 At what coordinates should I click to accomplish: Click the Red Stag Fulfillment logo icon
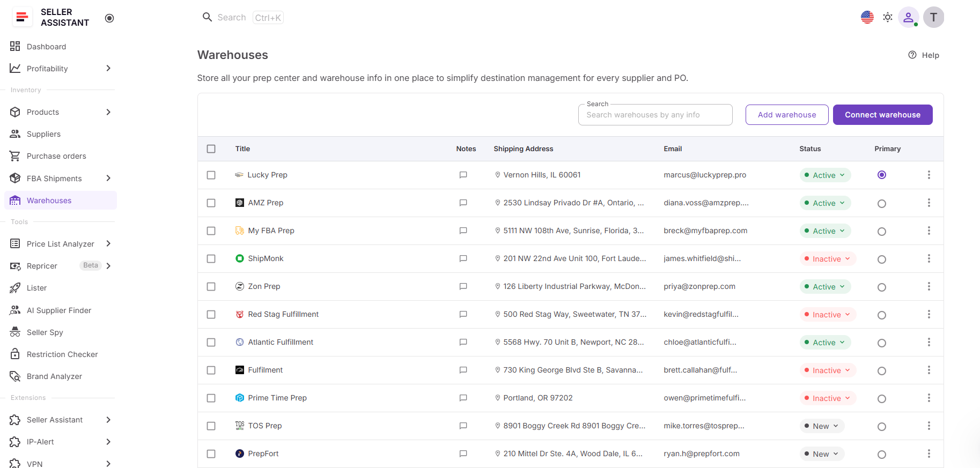(240, 314)
